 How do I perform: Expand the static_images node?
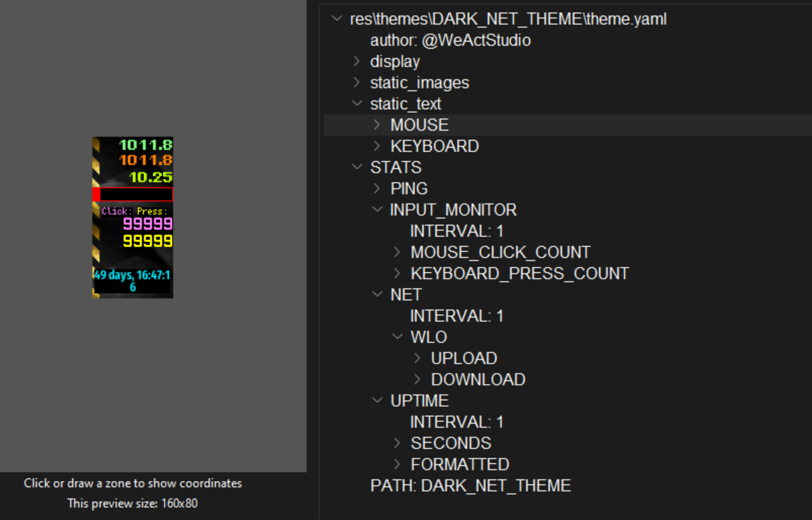(356, 83)
